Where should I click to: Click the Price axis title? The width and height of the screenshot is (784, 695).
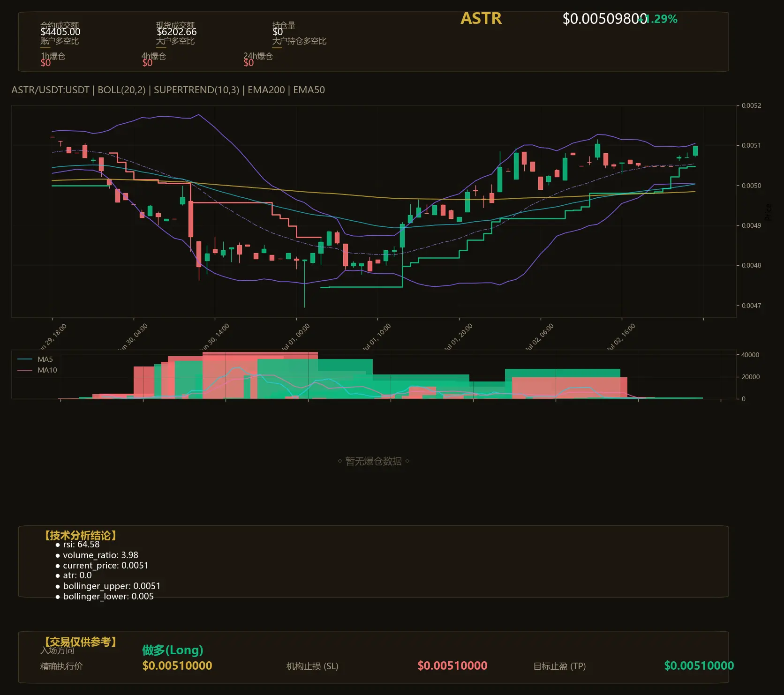768,212
